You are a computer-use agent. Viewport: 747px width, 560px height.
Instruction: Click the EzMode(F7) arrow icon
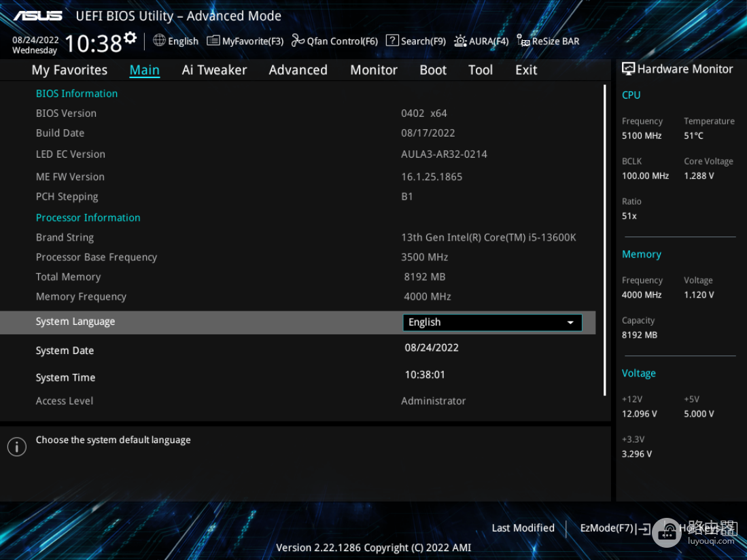643,529
